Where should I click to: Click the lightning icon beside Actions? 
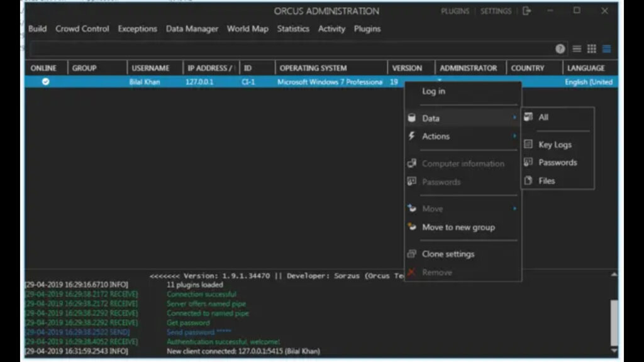411,136
